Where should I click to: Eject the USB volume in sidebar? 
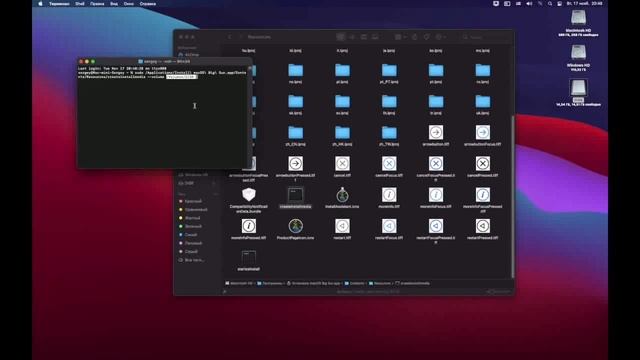click(213, 183)
